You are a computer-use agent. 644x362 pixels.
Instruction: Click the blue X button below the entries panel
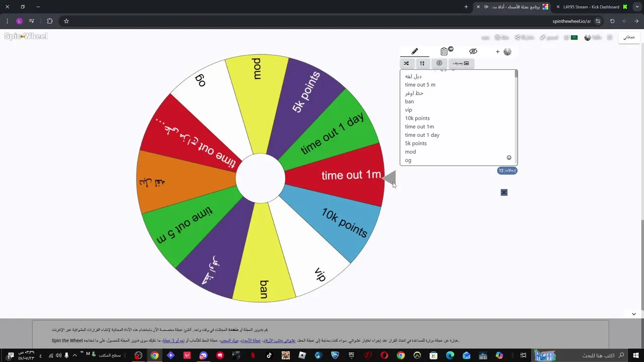pyautogui.click(x=504, y=193)
